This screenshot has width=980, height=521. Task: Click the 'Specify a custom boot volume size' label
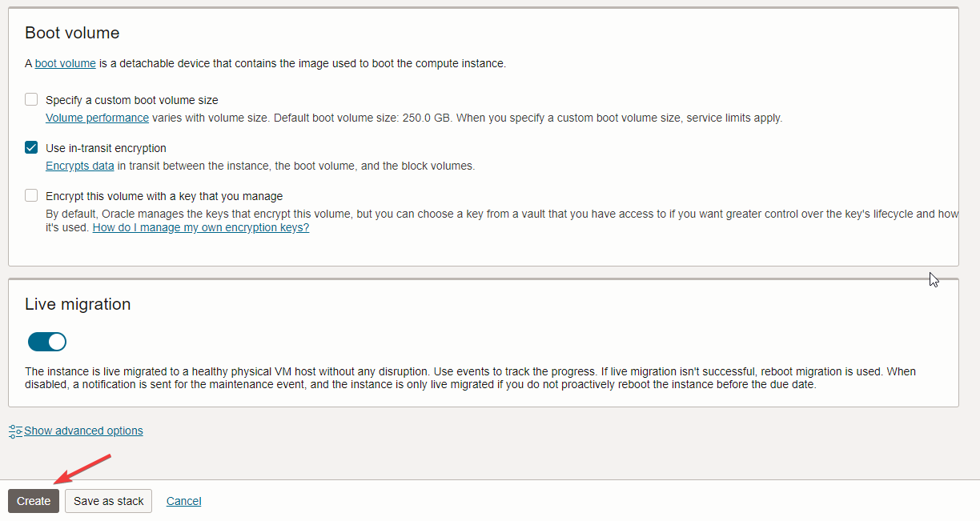(x=132, y=100)
